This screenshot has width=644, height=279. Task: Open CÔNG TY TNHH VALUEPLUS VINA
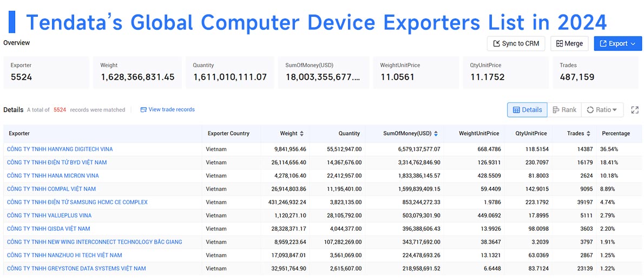pyautogui.click(x=49, y=215)
